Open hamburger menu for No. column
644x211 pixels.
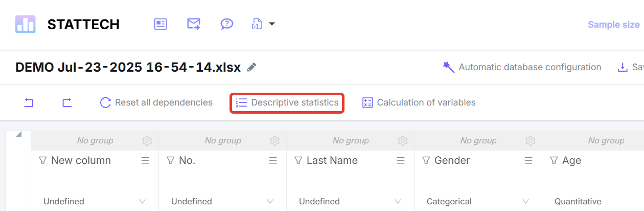tap(273, 160)
